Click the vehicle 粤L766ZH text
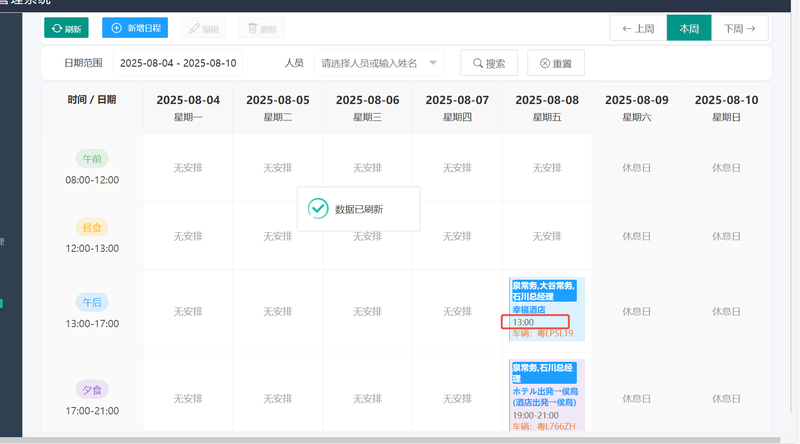The width and height of the screenshot is (800, 444). (544, 426)
